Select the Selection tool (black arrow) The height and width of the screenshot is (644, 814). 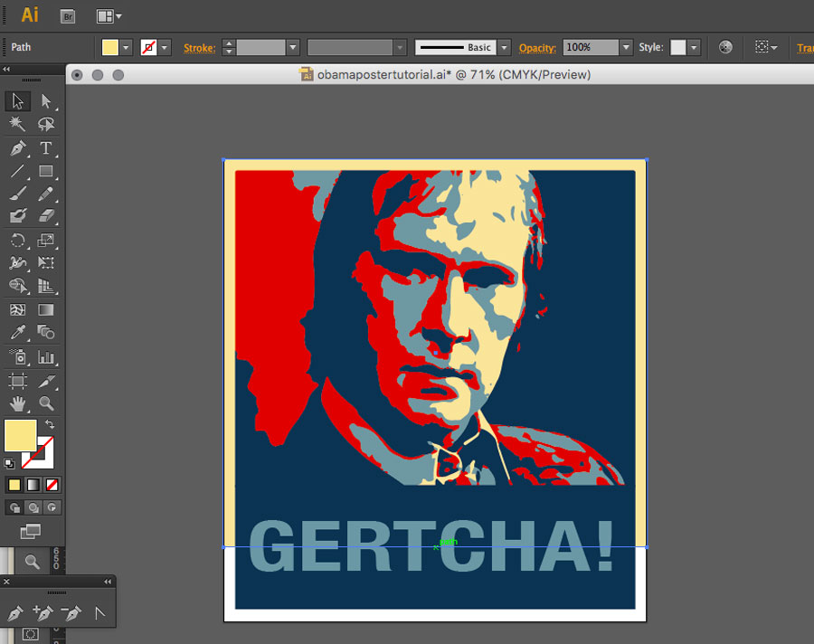18,101
